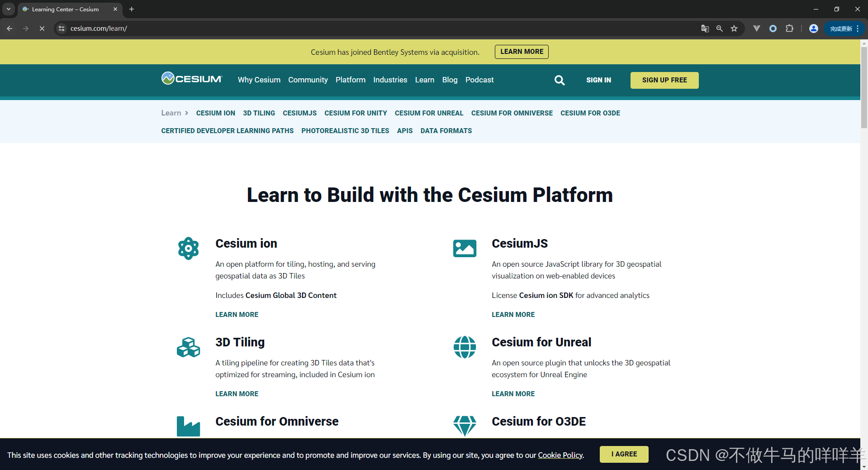The width and height of the screenshot is (868, 470).
Task: Click the V-shaped extension icon
Action: [756, 29]
